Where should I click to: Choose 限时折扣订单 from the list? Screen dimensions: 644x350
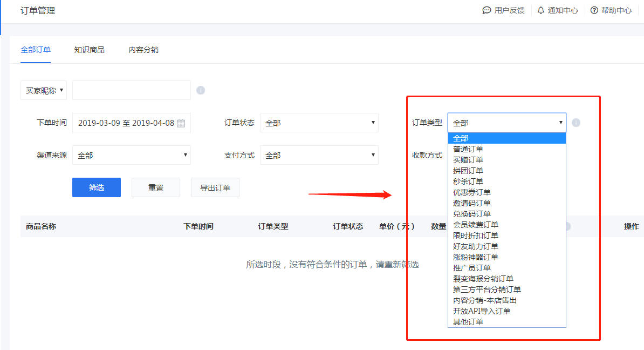[507, 235]
